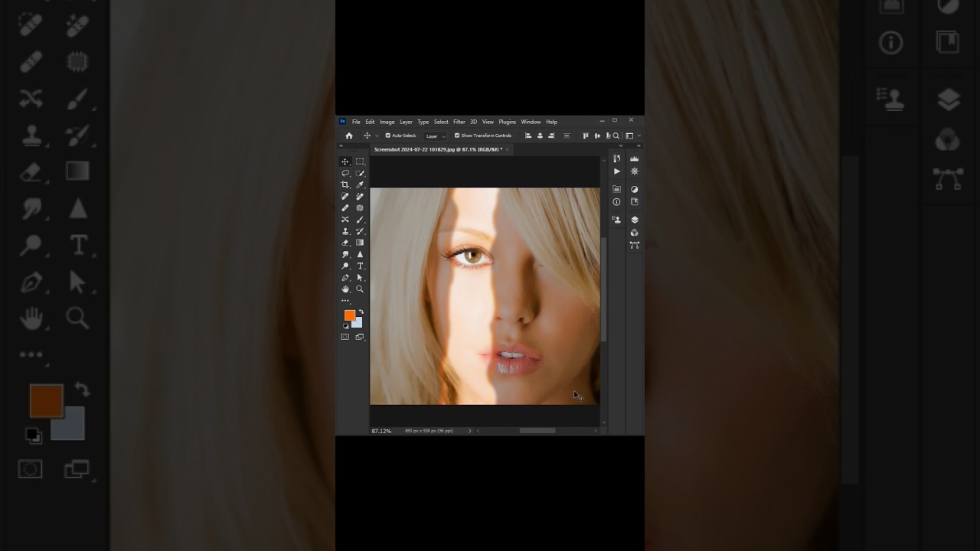Open the Layer menu

406,122
